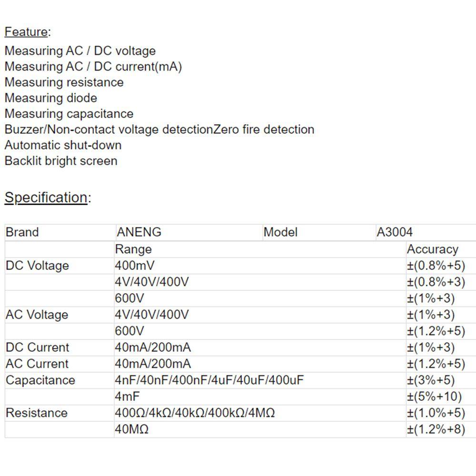
Task: Click the 'Measuring diode' feature line
Action: coord(50,98)
